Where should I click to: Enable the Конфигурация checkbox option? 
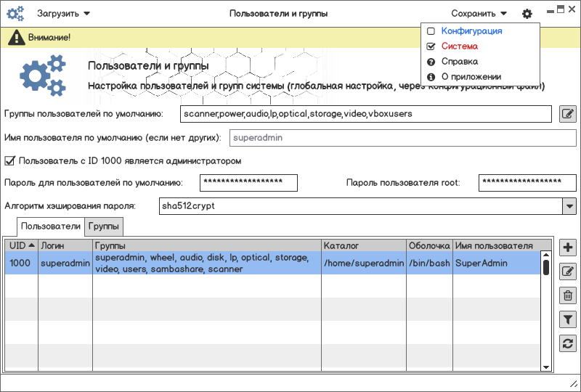(431, 31)
